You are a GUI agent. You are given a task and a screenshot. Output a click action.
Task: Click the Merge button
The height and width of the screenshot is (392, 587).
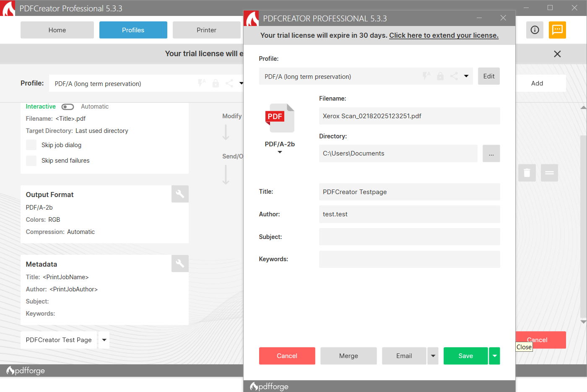point(348,356)
